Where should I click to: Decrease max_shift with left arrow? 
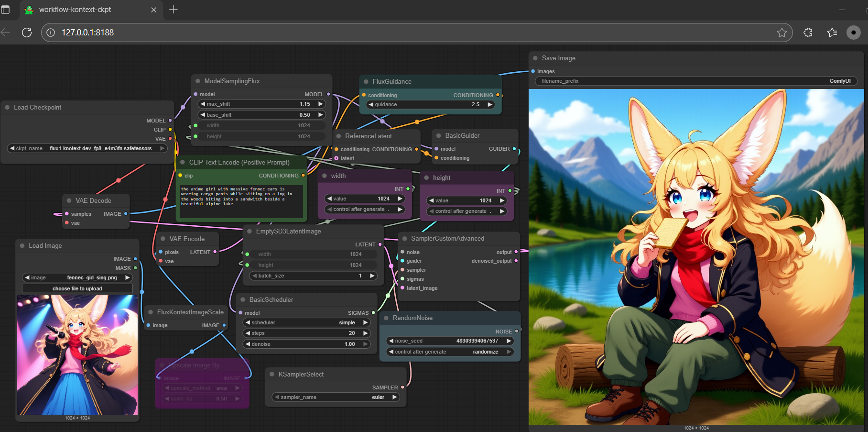[203, 104]
